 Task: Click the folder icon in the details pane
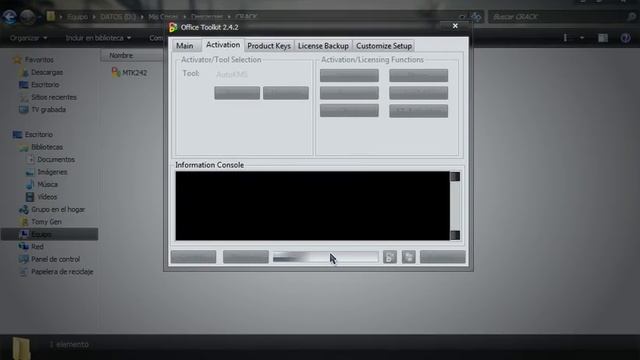point(21,348)
